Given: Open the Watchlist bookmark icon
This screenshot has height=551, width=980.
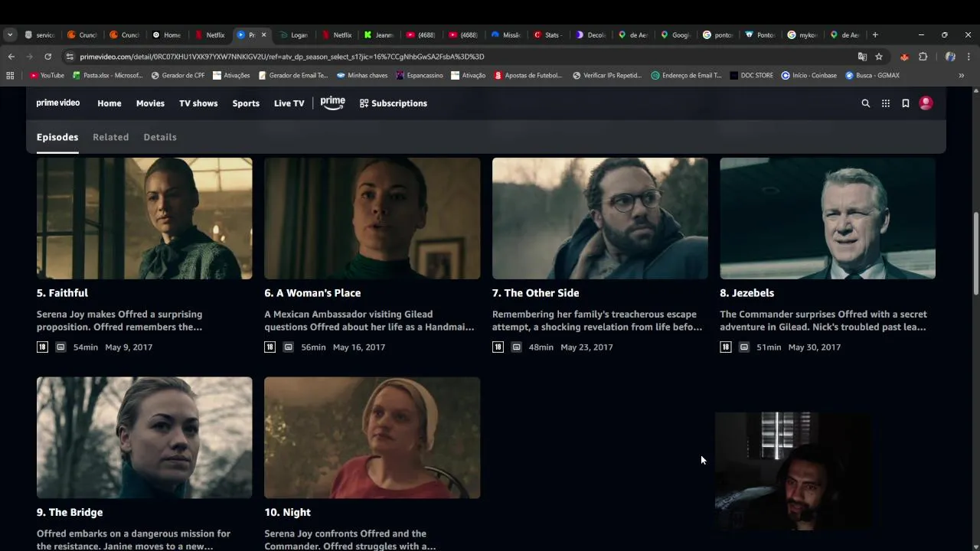Looking at the screenshot, I should [x=905, y=103].
